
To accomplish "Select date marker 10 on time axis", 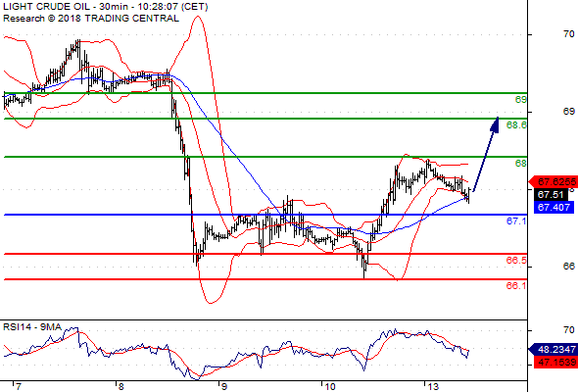I will pyautogui.click(x=329, y=387).
